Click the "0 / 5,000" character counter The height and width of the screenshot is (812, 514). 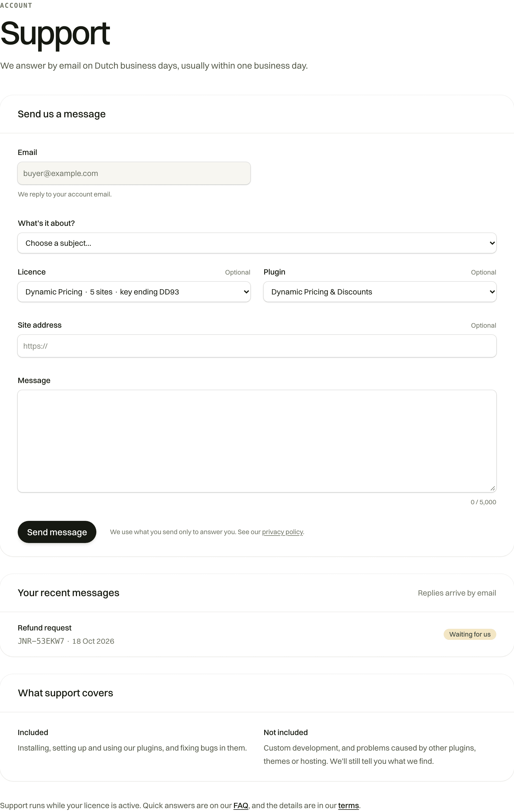tap(483, 502)
